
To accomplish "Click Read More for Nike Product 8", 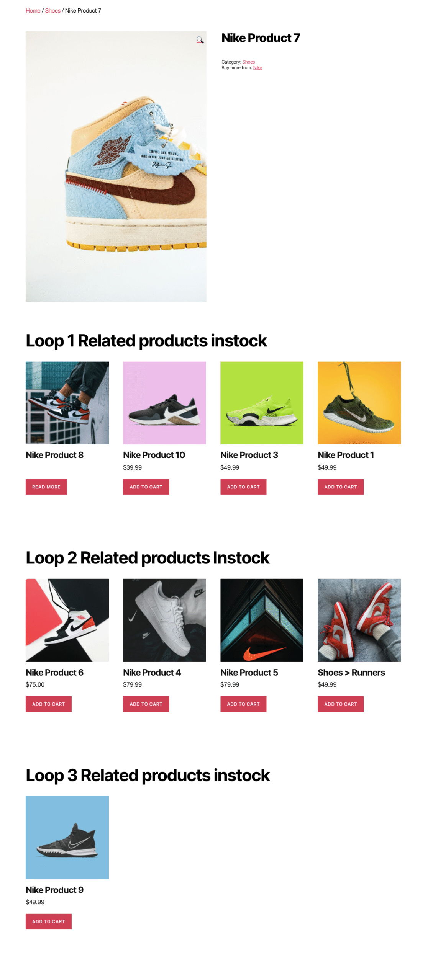I will 46,487.
